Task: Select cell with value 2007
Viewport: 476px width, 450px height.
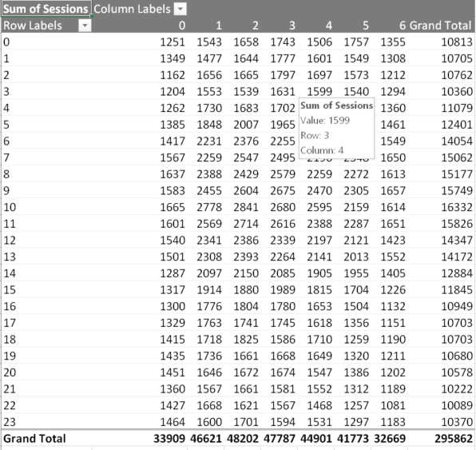Action: [246, 125]
